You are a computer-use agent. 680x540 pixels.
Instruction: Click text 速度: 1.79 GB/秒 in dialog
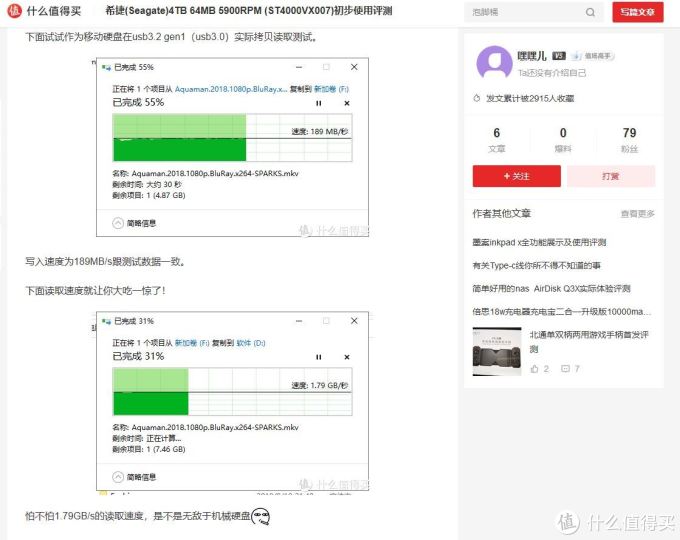[320, 385]
